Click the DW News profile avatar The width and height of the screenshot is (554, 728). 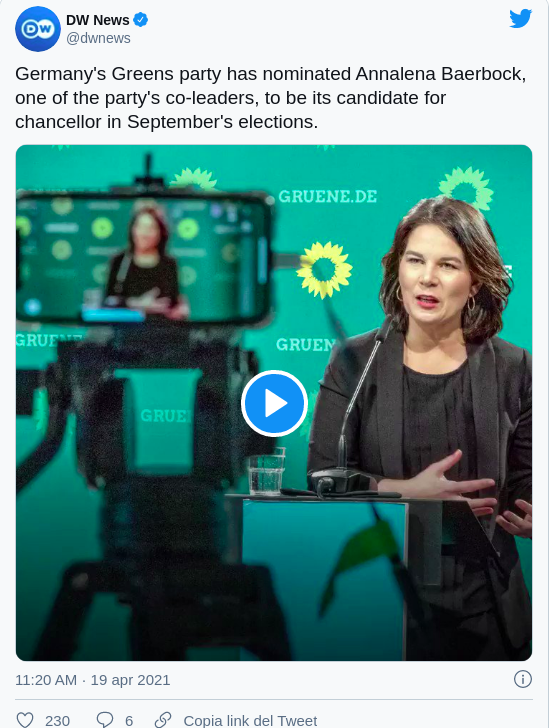pos(38,29)
